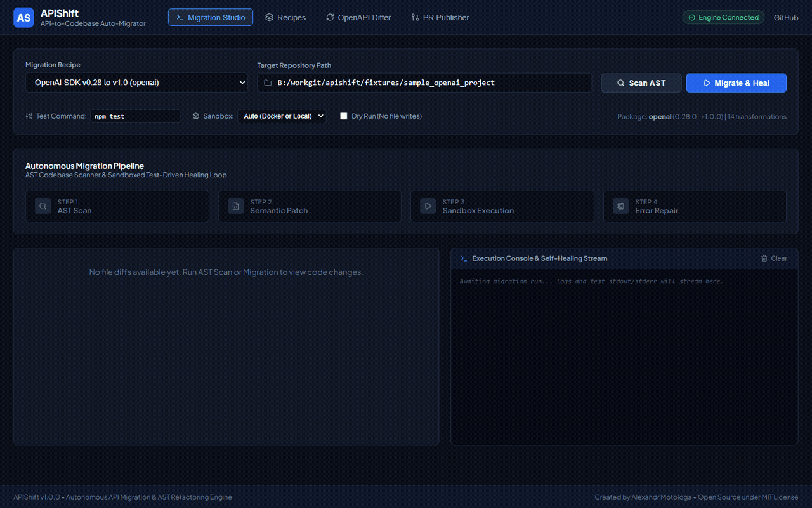Open the Migration Studio tab

pyautogui.click(x=211, y=17)
